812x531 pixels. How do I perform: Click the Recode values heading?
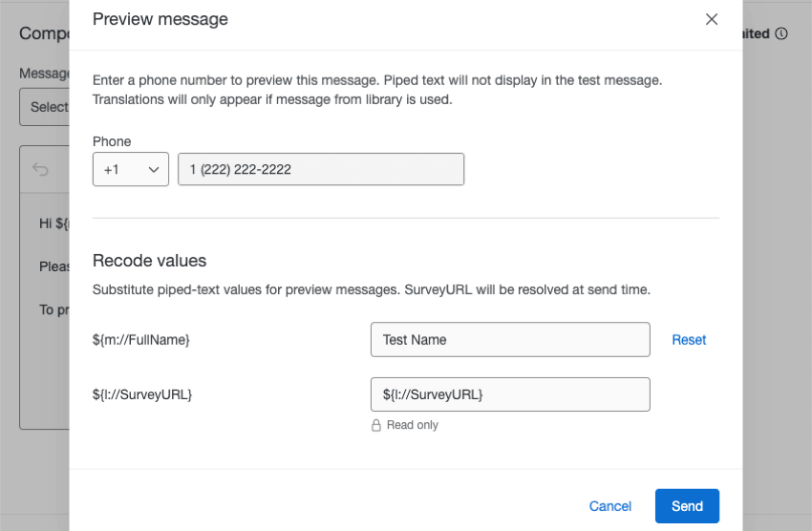coord(149,261)
